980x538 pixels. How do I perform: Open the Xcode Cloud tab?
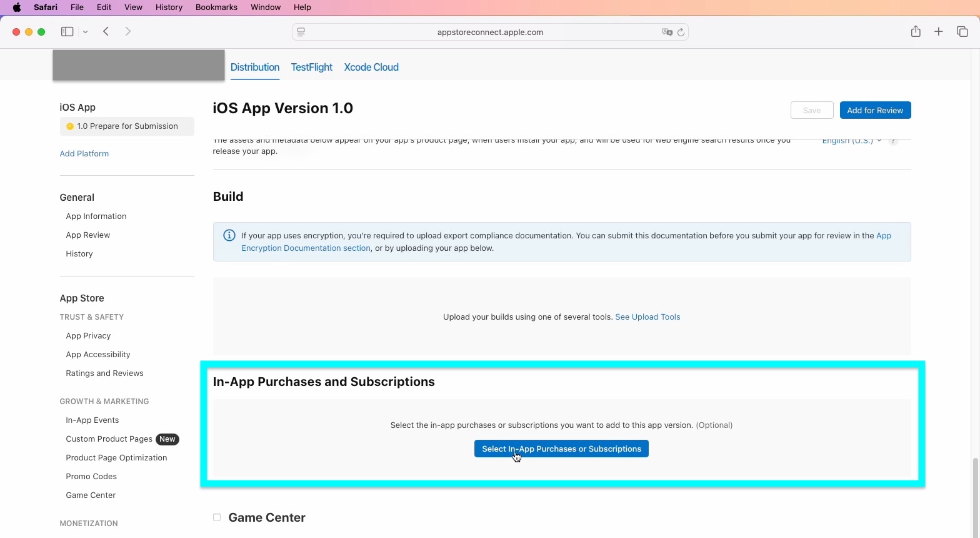click(371, 68)
